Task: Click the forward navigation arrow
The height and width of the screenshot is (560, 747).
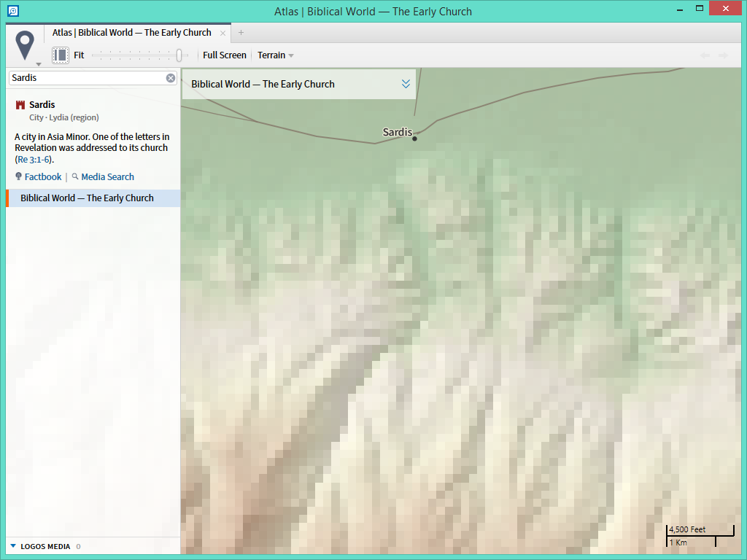Action: 723,55
